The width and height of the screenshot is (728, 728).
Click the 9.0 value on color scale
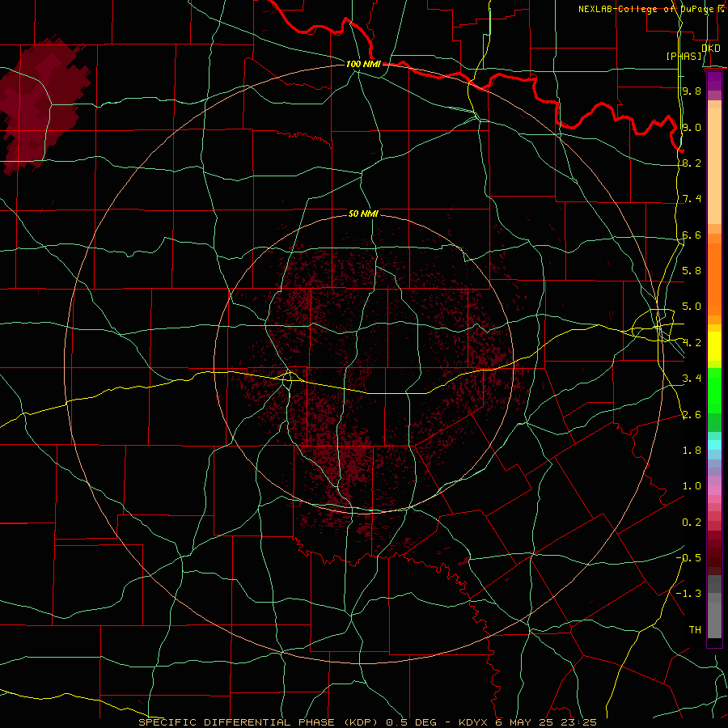click(692, 127)
